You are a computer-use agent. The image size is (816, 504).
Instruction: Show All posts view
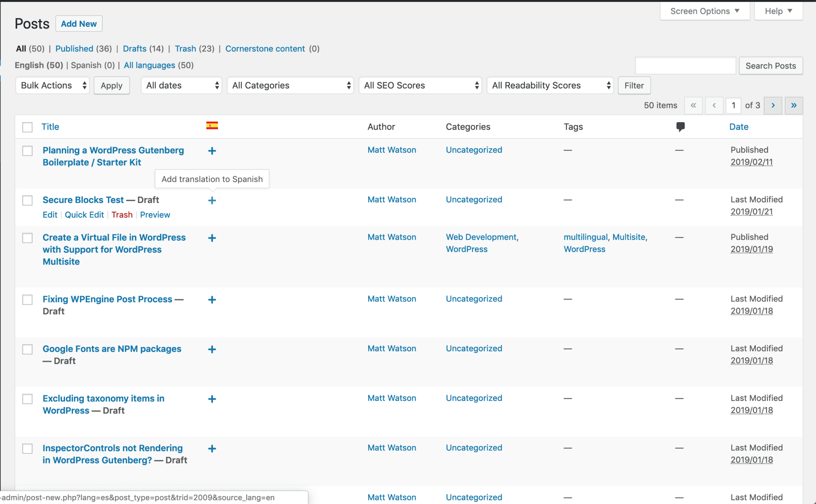point(21,49)
